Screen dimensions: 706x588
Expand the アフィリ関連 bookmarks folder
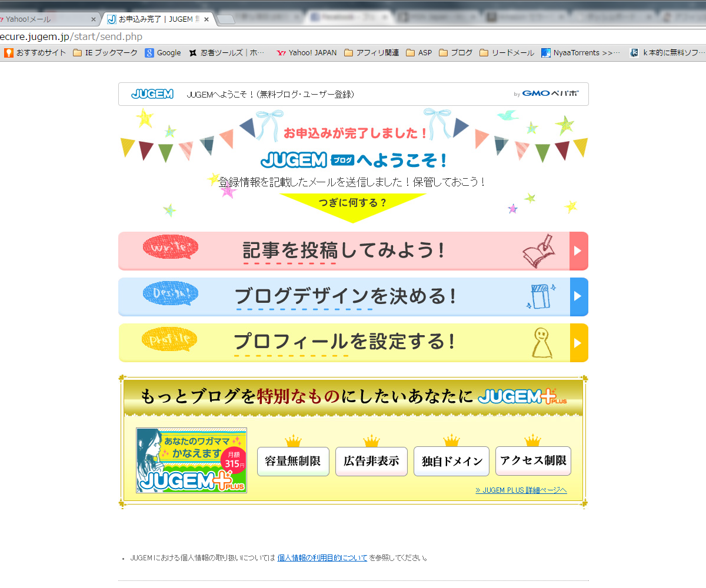pyautogui.click(x=372, y=53)
